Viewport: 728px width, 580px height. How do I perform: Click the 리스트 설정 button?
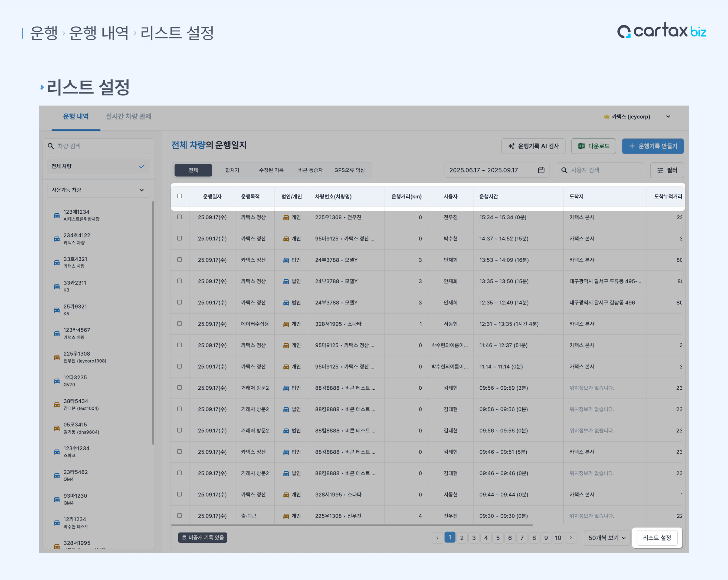(657, 538)
